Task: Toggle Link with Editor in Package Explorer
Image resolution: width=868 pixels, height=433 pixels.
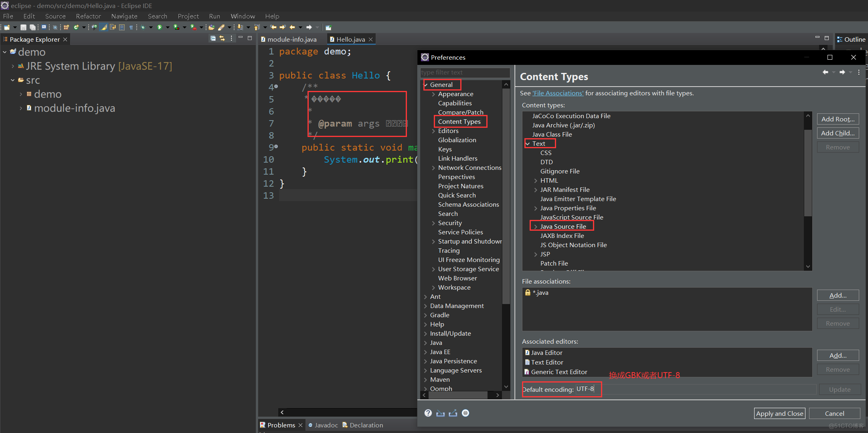Action: 222,38
